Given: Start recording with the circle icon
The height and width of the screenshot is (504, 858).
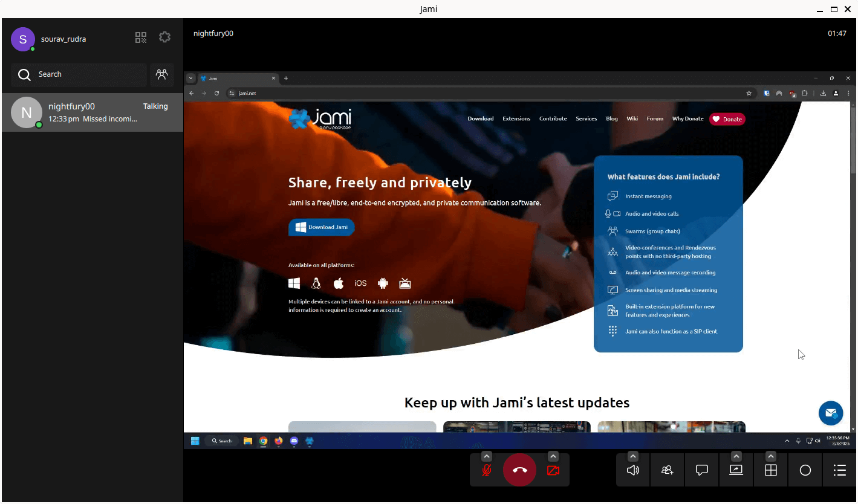Looking at the screenshot, I should [805, 470].
